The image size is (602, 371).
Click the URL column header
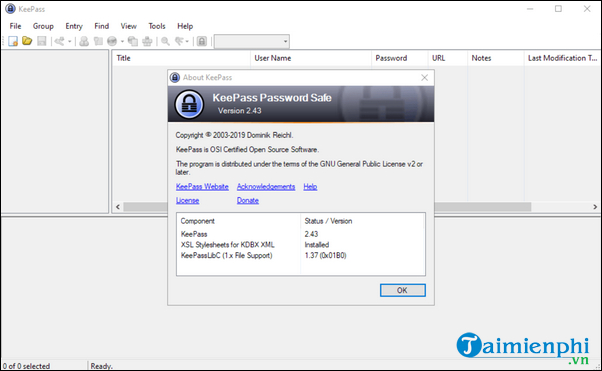click(447, 58)
